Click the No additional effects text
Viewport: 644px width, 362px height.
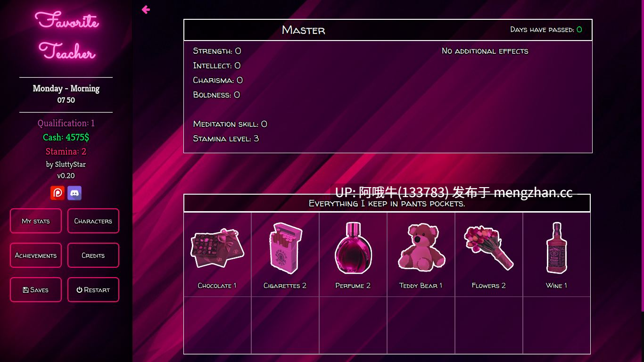tap(485, 51)
